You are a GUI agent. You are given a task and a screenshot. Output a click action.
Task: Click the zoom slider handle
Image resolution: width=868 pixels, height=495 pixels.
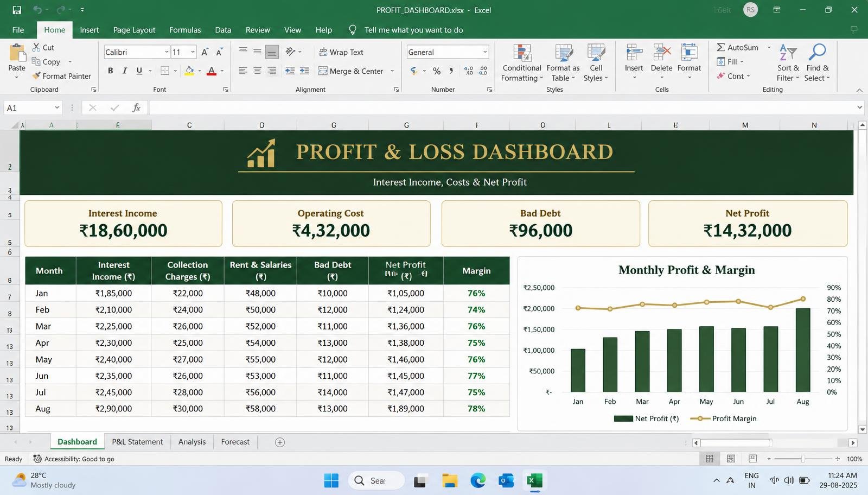(803, 459)
